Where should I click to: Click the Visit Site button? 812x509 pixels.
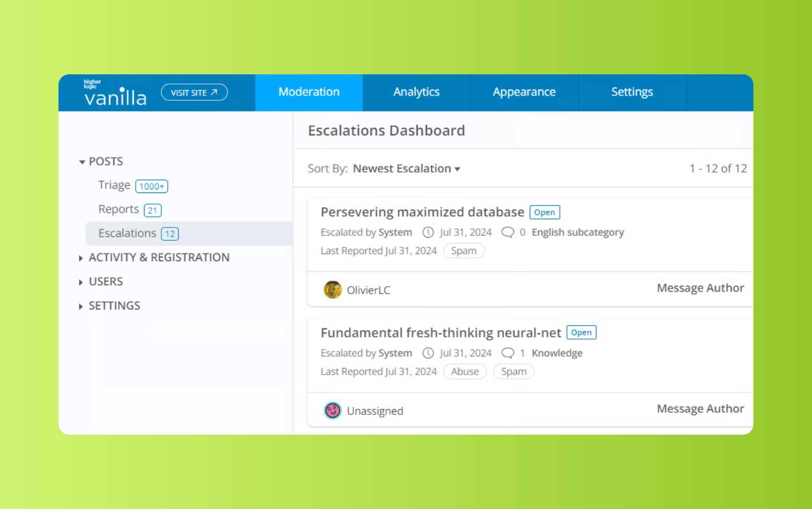(194, 92)
